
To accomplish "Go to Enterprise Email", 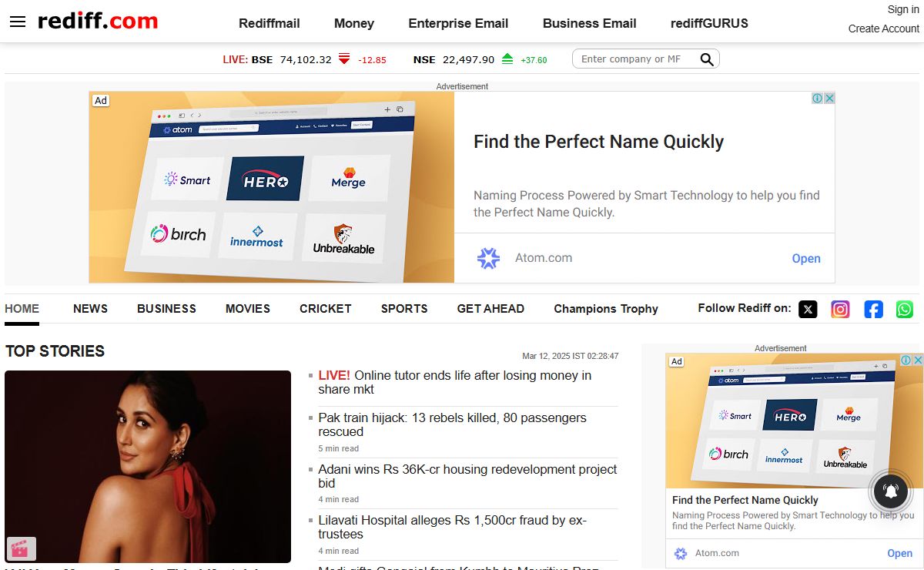I will (x=458, y=23).
